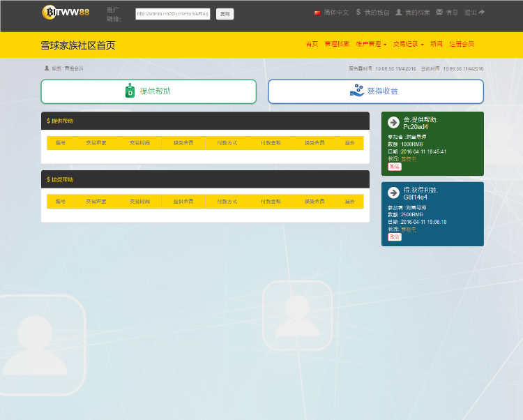The image size is (523, 420).
Task: Click 交易时间 column header in 提供帮助 table
Action: tap(139, 143)
